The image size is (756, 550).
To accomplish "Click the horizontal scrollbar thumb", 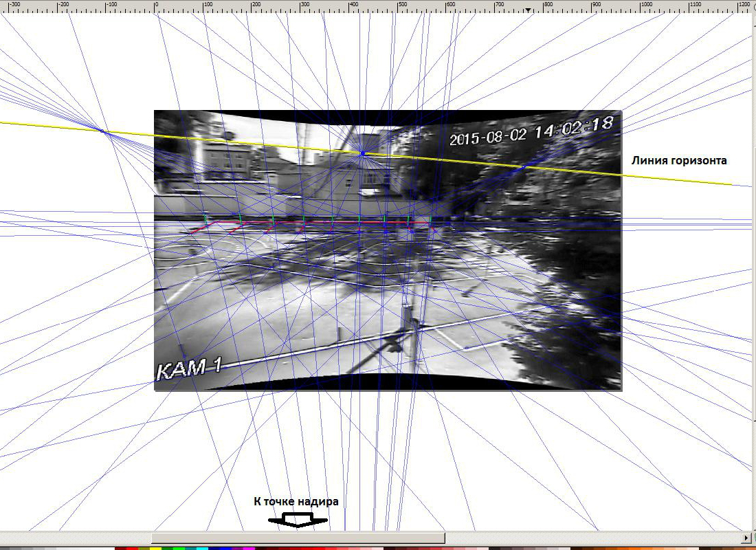I will tap(298, 537).
